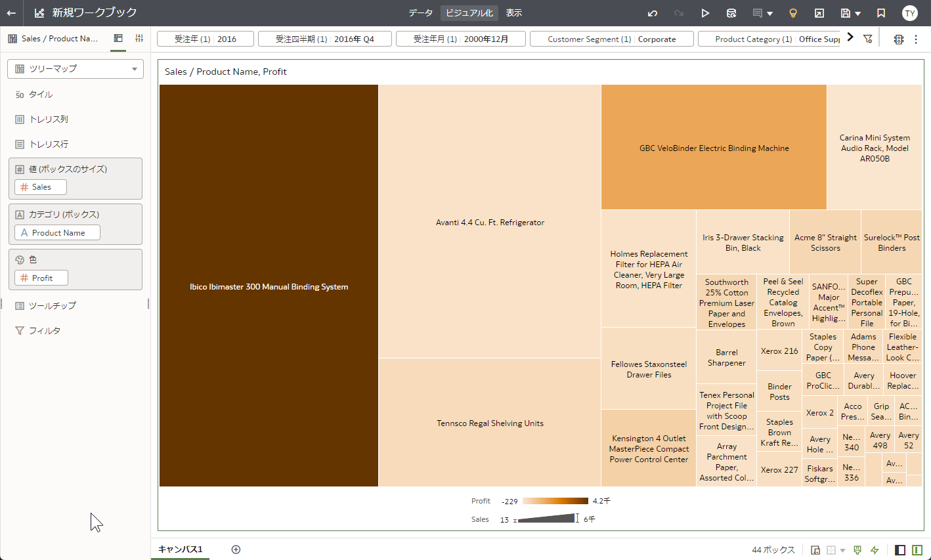The width and height of the screenshot is (931, 560).
Task: Click the lightning auto-apply icon
Action: (x=875, y=549)
